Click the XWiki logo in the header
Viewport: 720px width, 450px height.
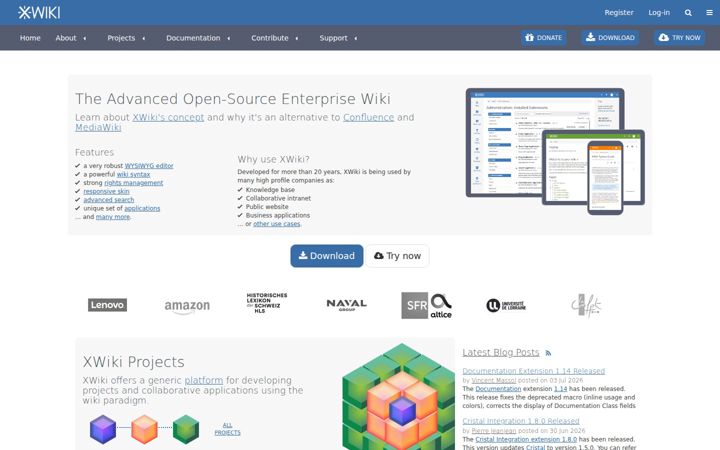pyautogui.click(x=39, y=12)
